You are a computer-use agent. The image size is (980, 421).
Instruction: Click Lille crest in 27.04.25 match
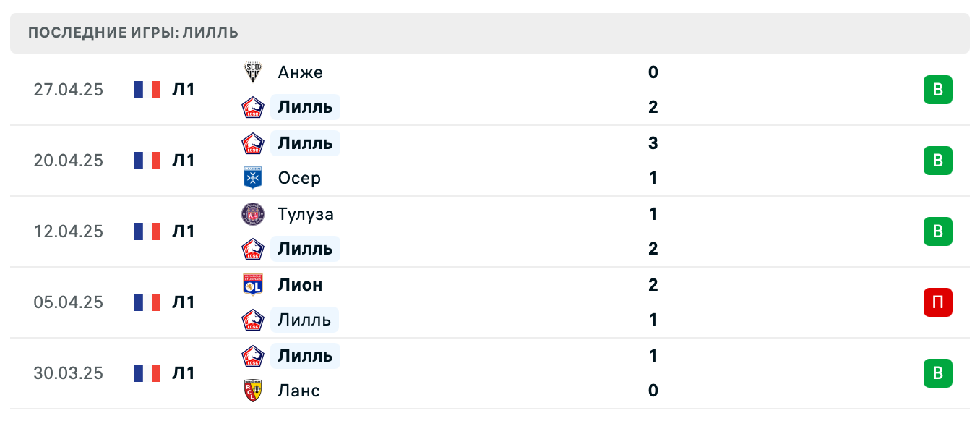[x=253, y=107]
